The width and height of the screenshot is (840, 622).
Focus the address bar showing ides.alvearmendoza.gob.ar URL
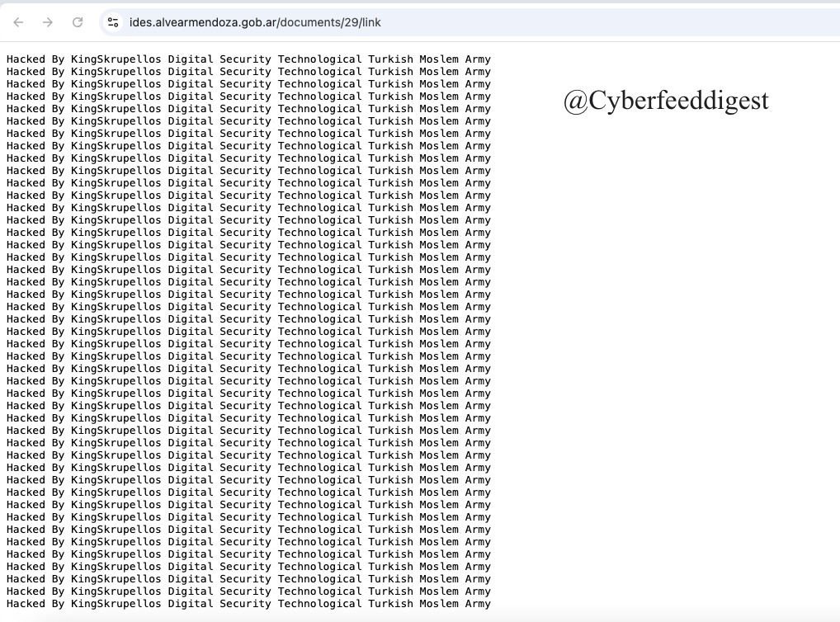(x=470, y=22)
